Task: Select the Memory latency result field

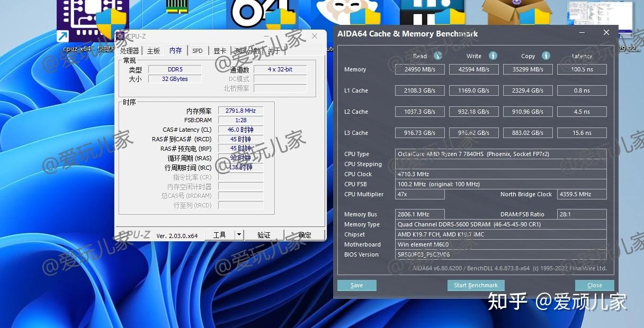Action: 582,69
